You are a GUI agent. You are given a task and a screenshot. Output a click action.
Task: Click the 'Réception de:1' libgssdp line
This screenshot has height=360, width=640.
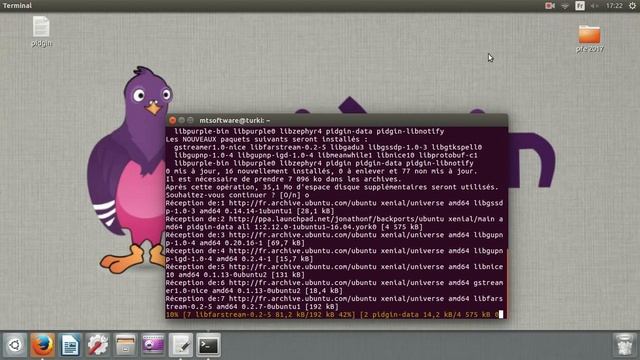[x=334, y=207]
